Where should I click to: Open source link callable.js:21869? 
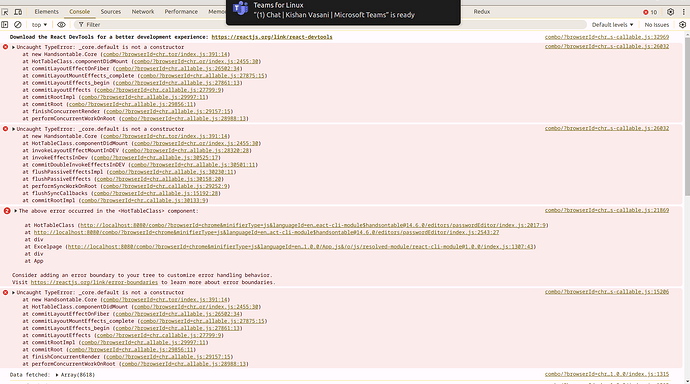point(606,210)
